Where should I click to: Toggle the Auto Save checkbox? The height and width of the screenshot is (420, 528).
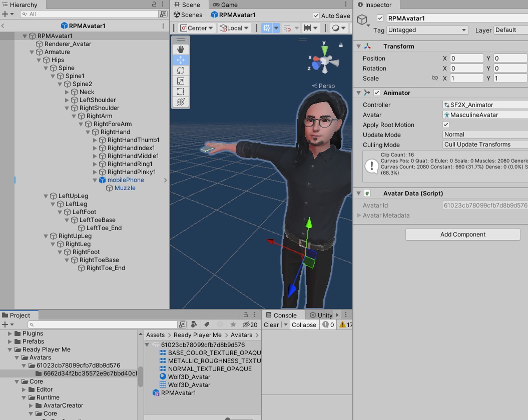coord(316,15)
